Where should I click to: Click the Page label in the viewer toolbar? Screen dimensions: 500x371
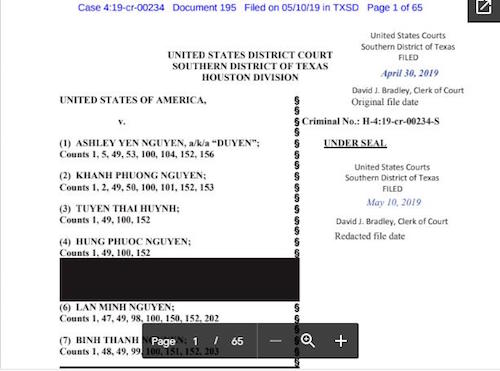click(163, 342)
